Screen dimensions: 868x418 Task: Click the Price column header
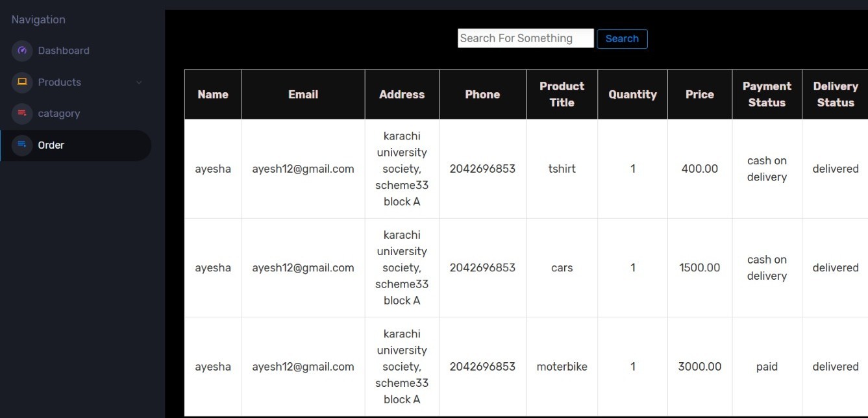point(700,94)
